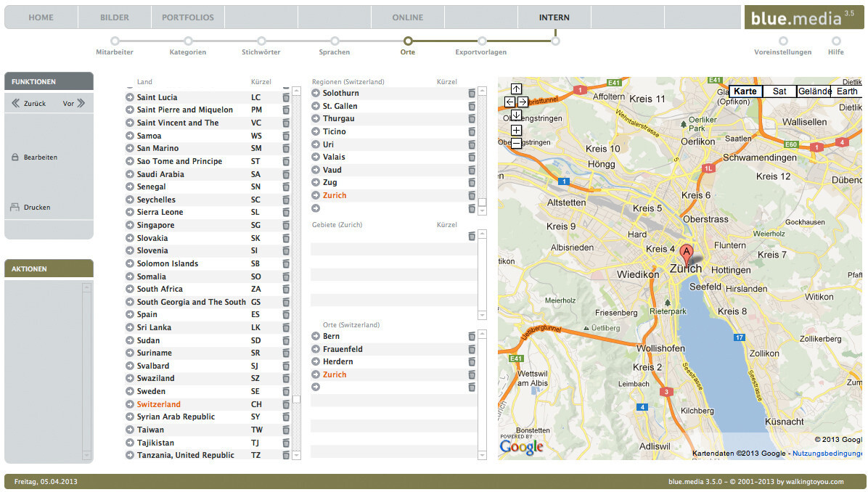Select the Kategorien step circle

pos(188,41)
